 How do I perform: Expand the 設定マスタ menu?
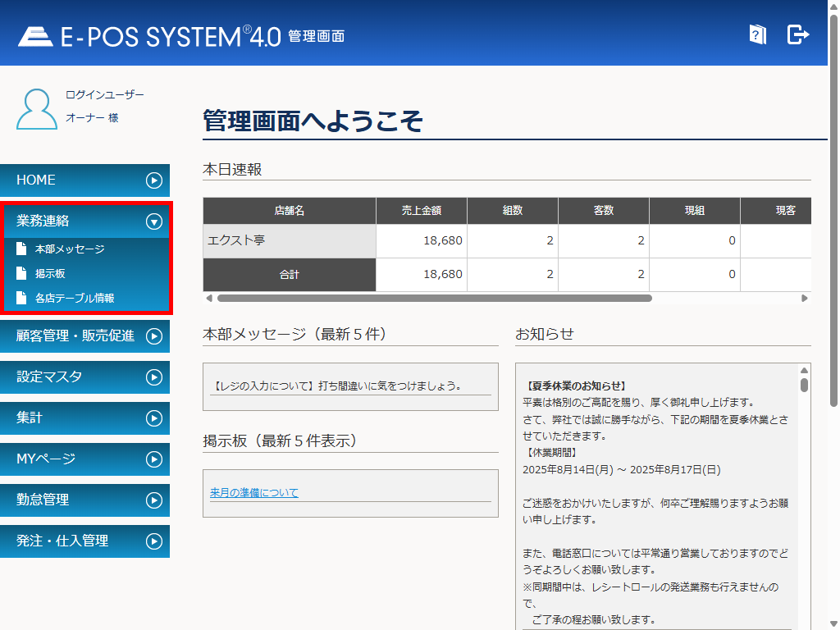click(153, 377)
